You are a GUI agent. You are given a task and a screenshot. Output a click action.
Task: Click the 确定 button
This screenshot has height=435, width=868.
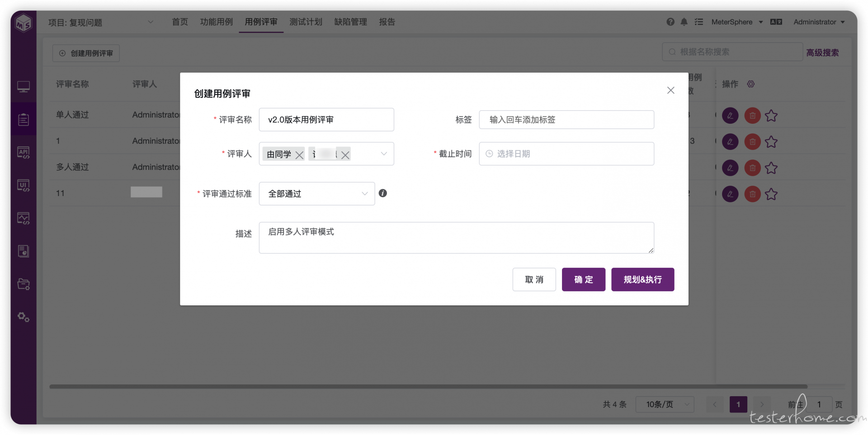(x=584, y=280)
